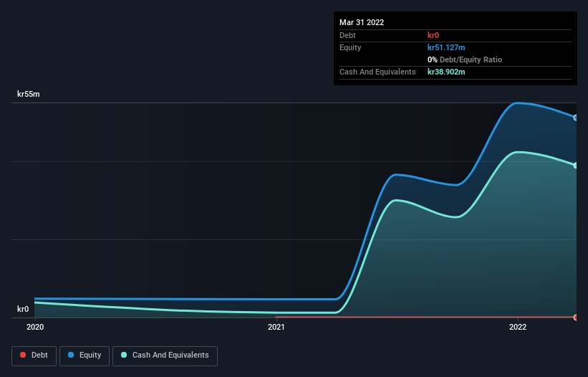This screenshot has height=377, width=588.
Task: Click the kr51.127m equity value
Action: pos(446,47)
